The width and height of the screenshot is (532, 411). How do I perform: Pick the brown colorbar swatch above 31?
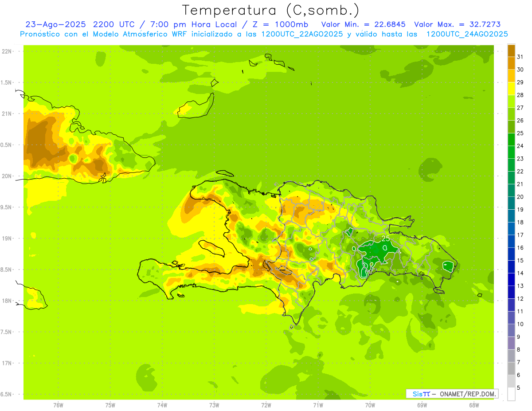pos(511,51)
